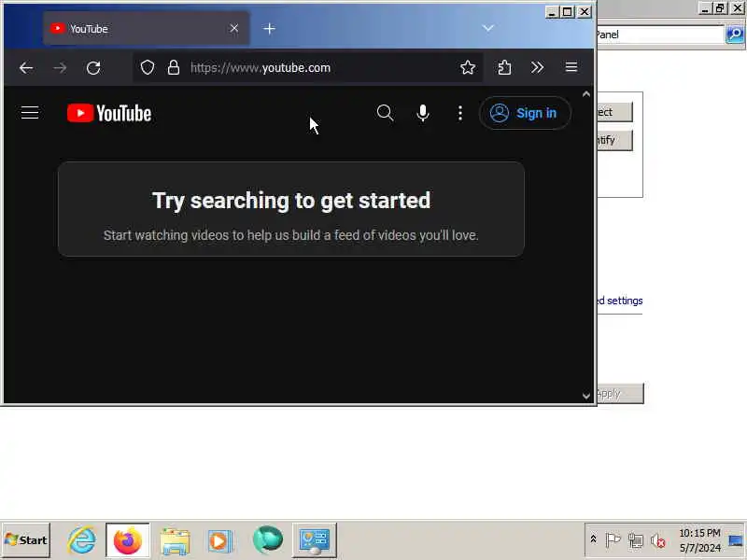This screenshot has width=747, height=560.
Task: Start voice search with microphone icon
Action: click(423, 113)
